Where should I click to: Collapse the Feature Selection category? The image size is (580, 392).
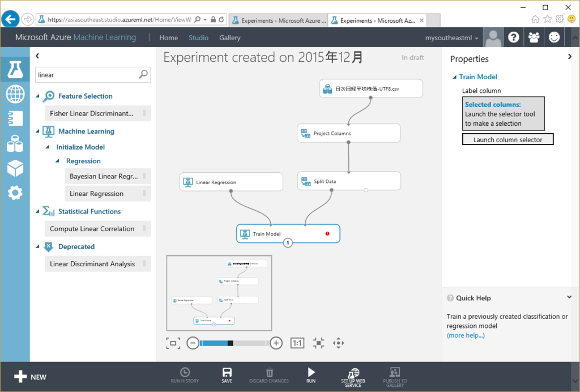coord(37,96)
